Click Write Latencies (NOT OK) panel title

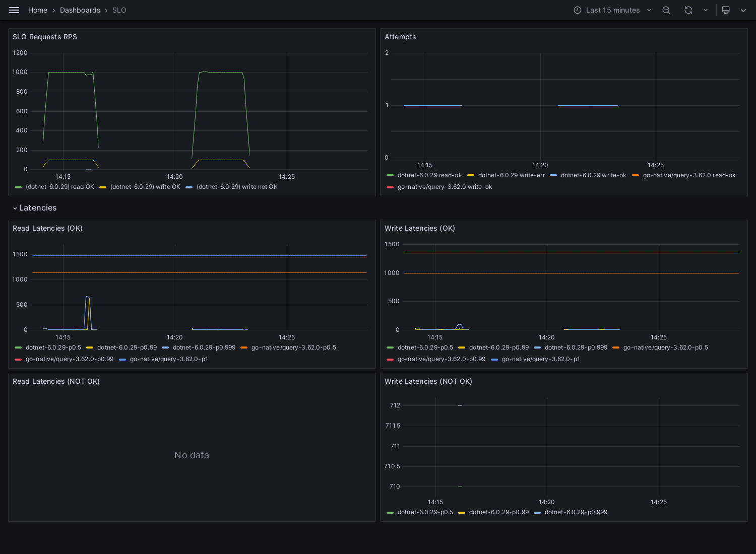click(428, 381)
